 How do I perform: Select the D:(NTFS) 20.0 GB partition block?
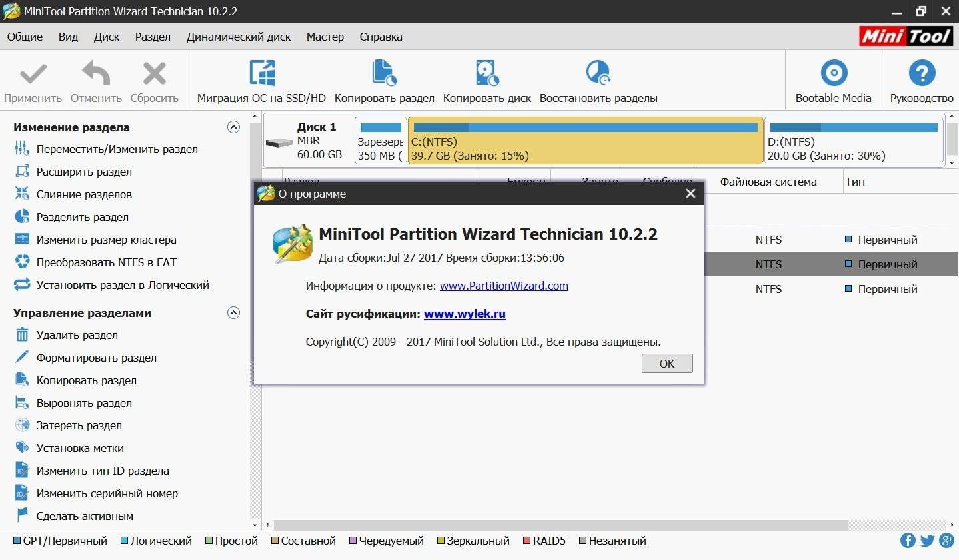click(x=854, y=140)
